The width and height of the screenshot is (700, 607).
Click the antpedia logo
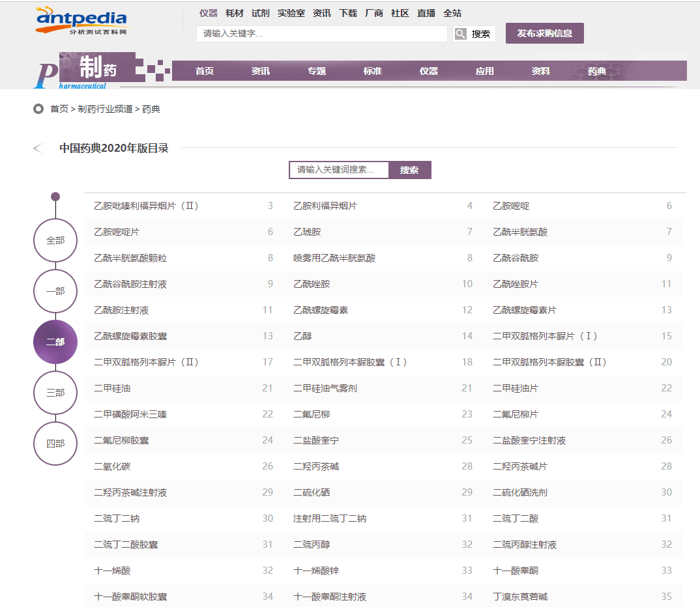tap(81, 21)
